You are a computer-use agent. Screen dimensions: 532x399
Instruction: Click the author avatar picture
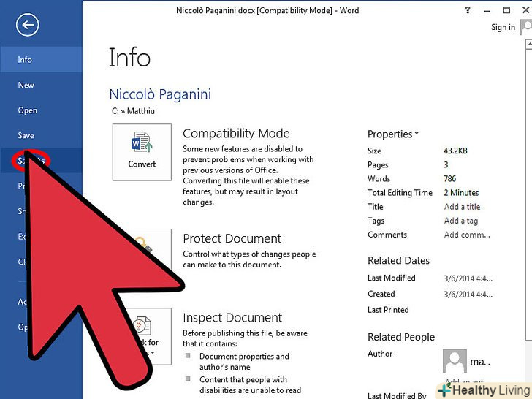(455, 361)
